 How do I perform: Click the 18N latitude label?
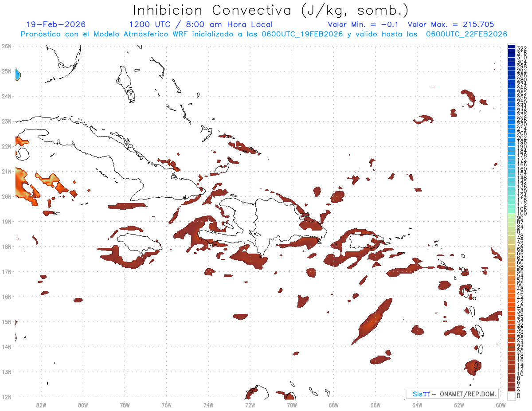(7, 247)
